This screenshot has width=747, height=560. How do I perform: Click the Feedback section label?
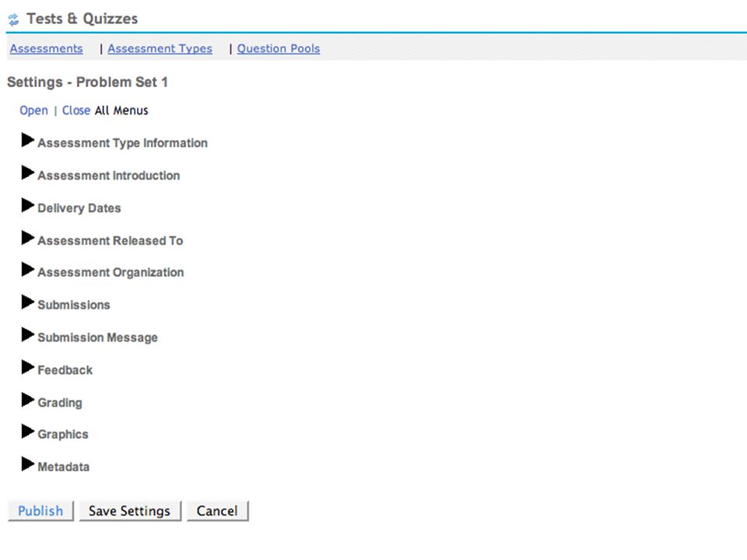tap(65, 370)
